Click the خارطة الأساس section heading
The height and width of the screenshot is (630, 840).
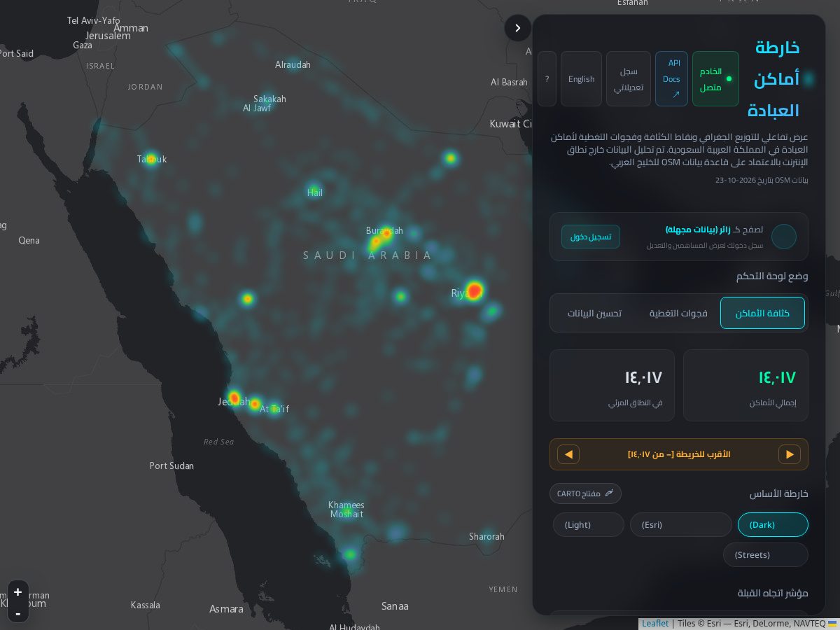click(779, 493)
